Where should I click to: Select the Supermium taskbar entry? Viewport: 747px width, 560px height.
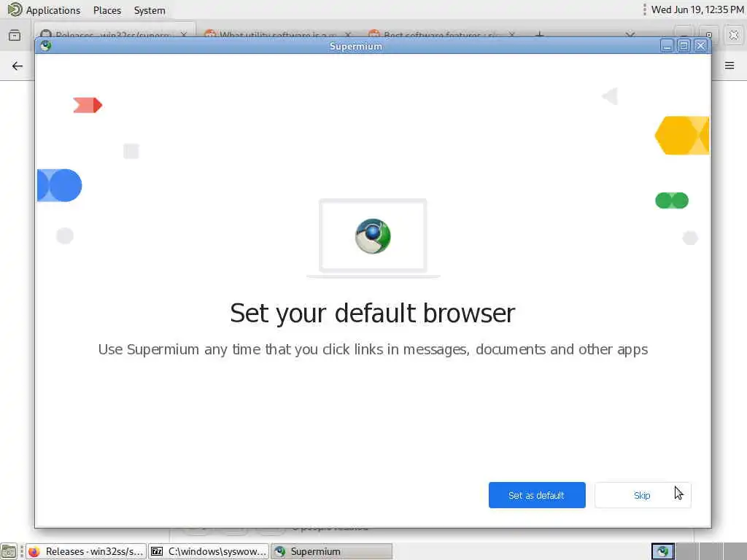click(x=332, y=551)
